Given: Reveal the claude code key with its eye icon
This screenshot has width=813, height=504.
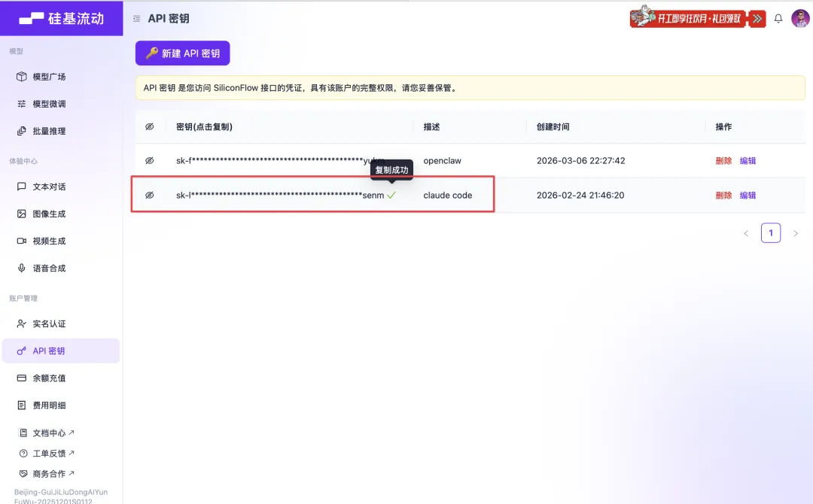Looking at the screenshot, I should point(149,196).
